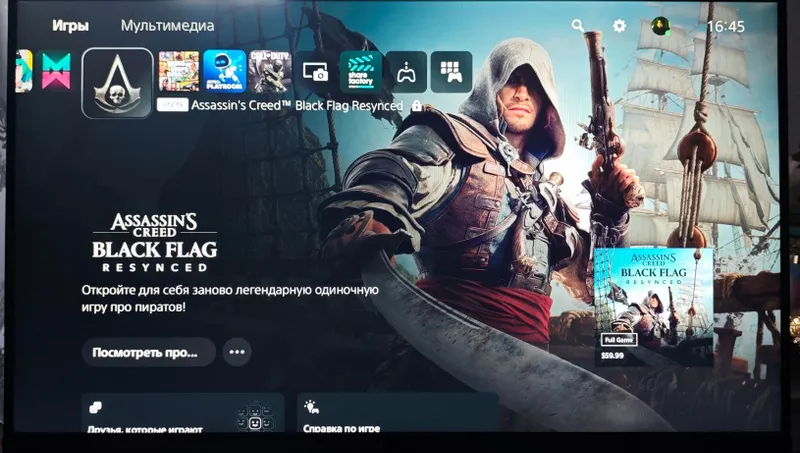Image resolution: width=800 pixels, height=453 pixels.
Task: Select the pink and teal M tile
Action: 56,71
